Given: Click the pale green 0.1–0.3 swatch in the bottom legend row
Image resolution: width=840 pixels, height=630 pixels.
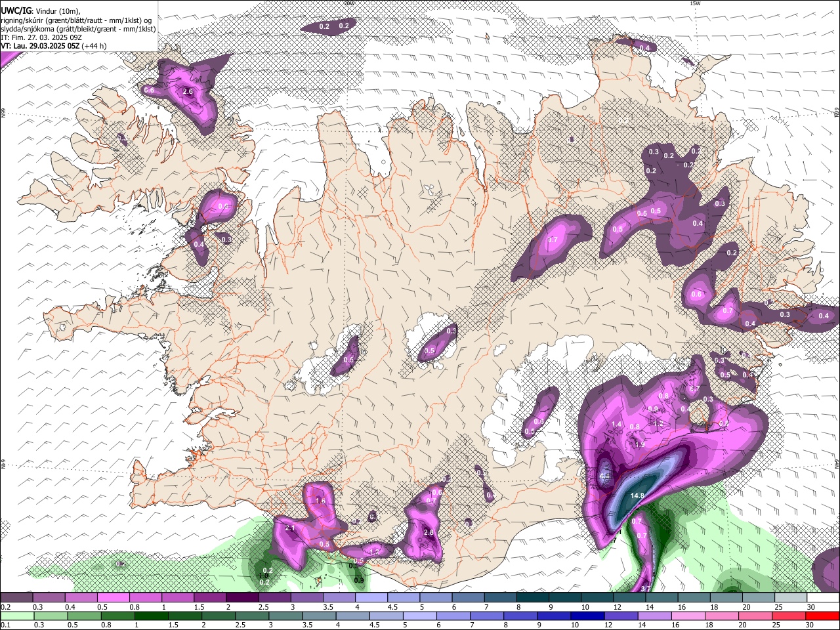Looking at the screenshot, I should (16, 616).
